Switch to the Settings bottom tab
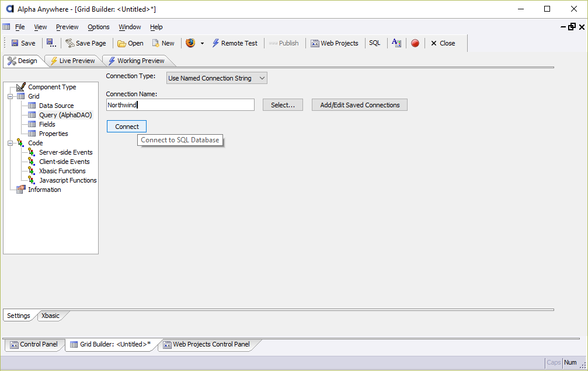This screenshot has height=371, width=588. tap(18, 316)
